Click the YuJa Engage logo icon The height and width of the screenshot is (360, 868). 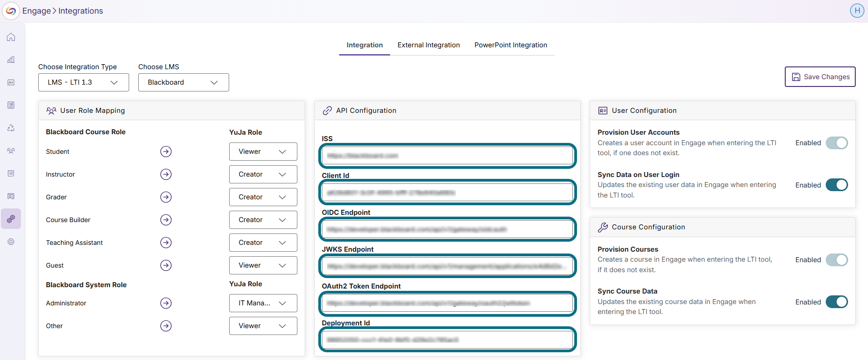tap(11, 11)
